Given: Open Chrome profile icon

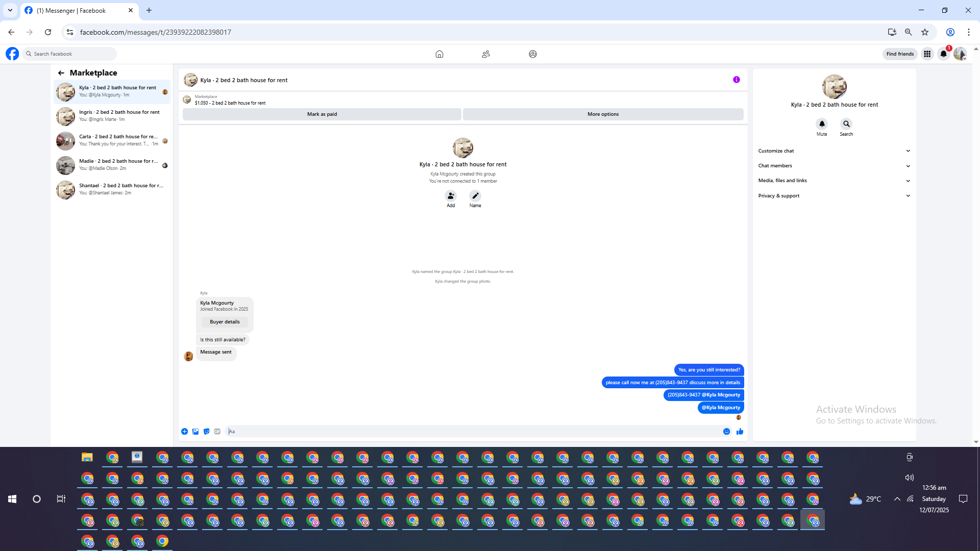Looking at the screenshot, I should [x=950, y=32].
